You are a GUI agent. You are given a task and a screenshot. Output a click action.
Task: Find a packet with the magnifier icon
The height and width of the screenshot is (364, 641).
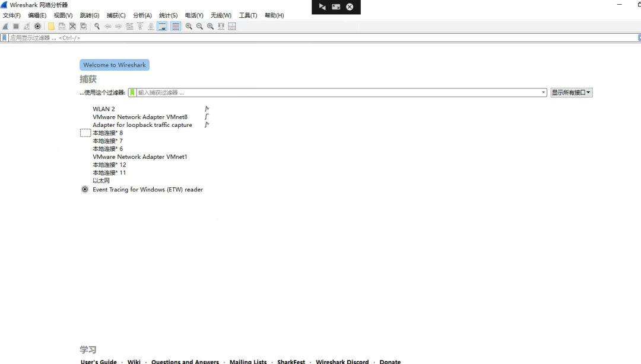(97, 26)
